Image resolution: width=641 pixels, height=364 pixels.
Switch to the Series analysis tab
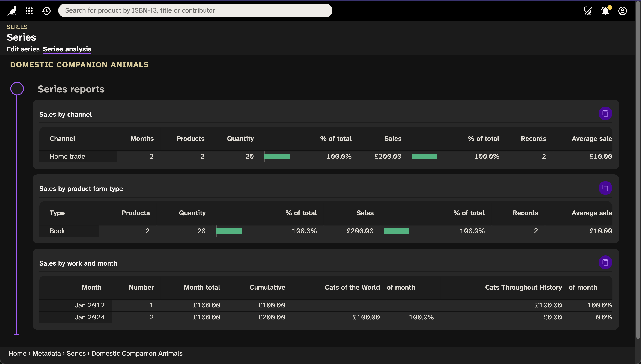(67, 49)
